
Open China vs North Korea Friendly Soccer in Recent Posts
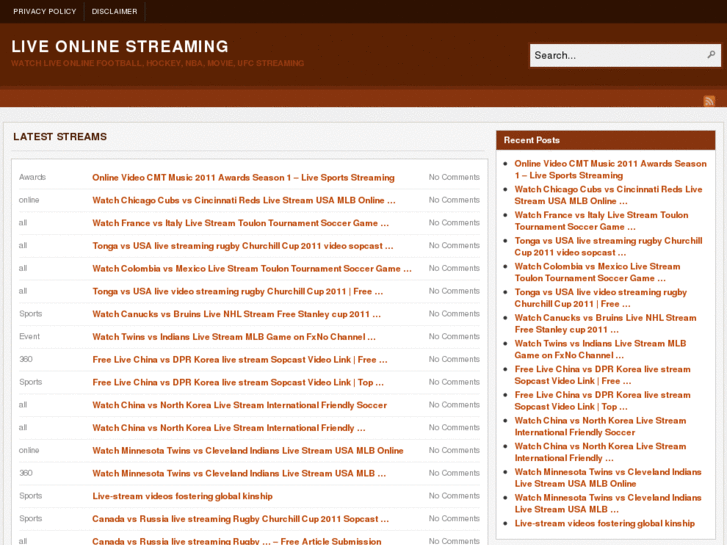(600, 426)
